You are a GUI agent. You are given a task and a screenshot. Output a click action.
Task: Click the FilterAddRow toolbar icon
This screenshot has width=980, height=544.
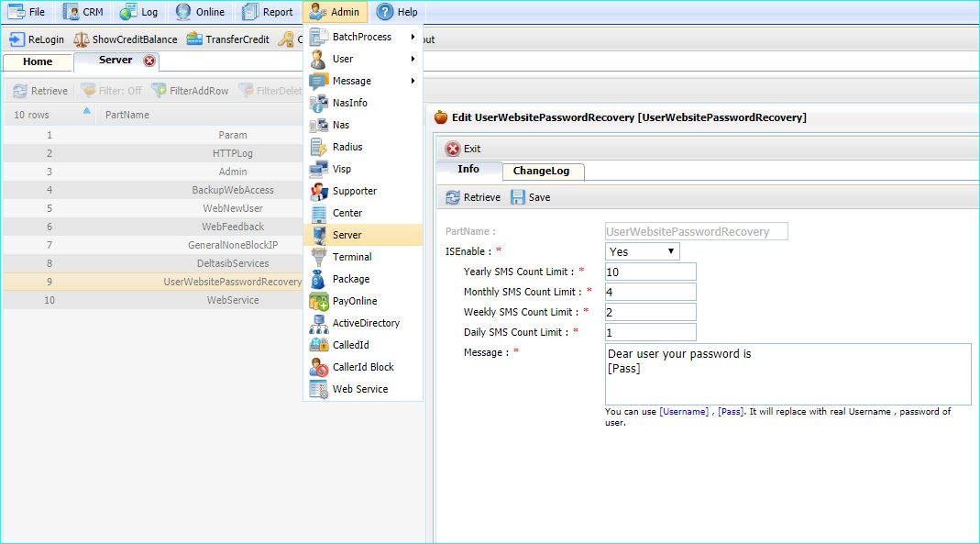point(160,91)
